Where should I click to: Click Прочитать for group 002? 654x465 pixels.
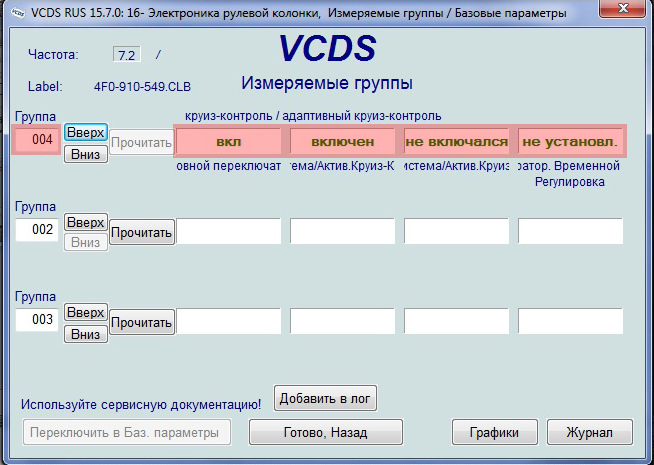tap(142, 232)
